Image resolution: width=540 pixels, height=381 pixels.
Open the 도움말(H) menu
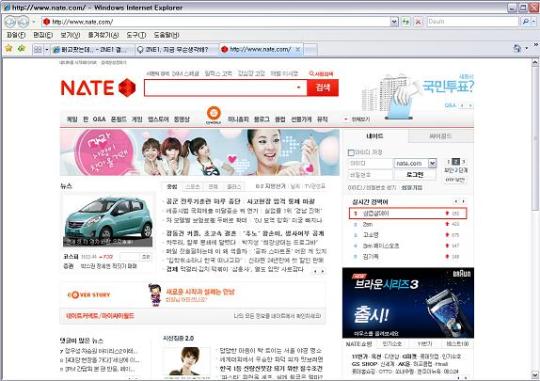[167, 35]
